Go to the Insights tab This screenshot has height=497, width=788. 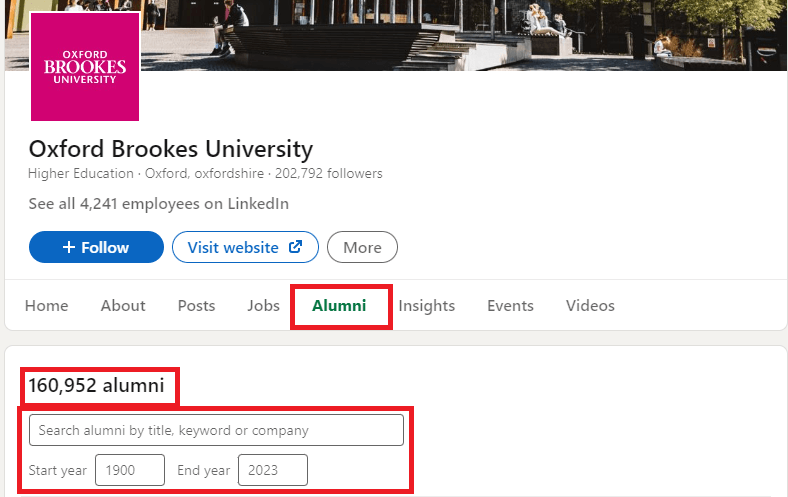click(x=427, y=306)
